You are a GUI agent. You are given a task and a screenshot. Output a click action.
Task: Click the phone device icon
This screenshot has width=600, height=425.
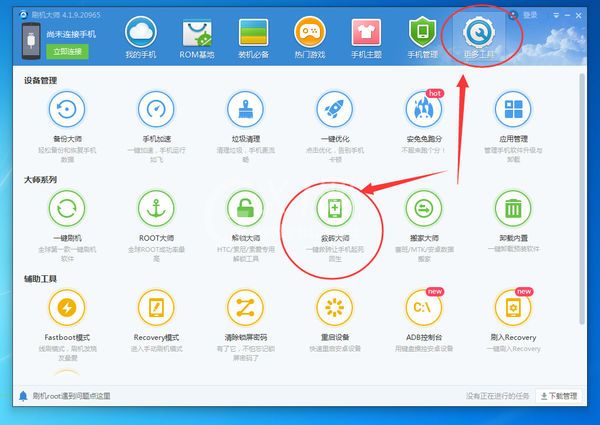point(31,41)
